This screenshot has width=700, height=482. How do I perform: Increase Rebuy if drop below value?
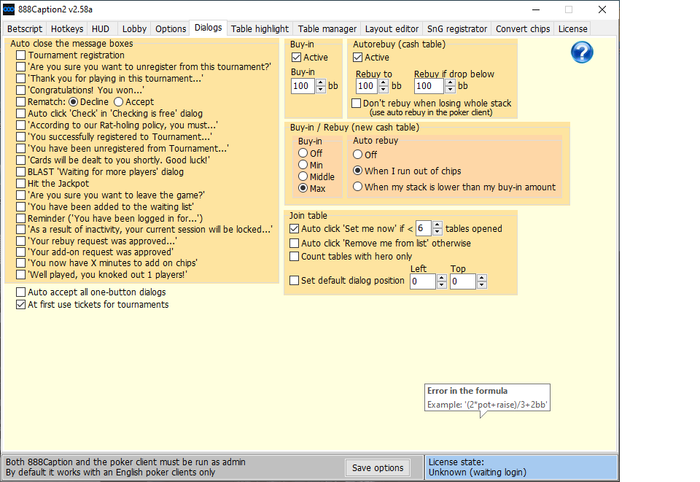[450, 83]
